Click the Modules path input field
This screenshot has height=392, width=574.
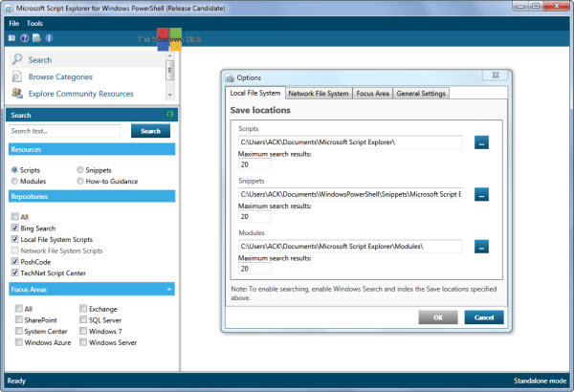350,247
